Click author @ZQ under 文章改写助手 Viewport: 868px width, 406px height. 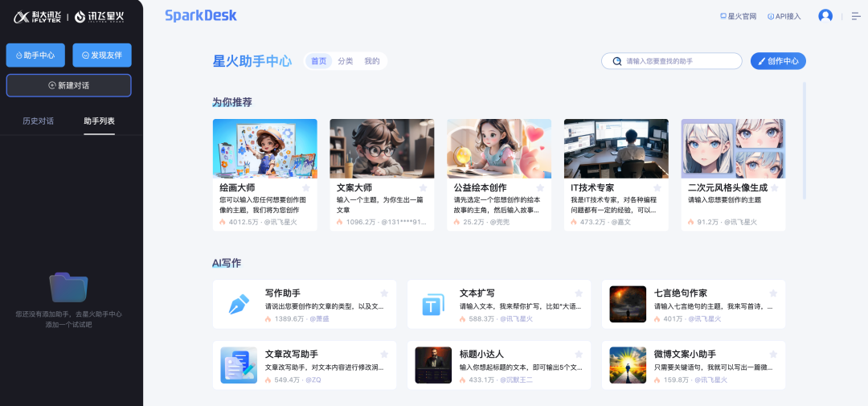[313, 380]
